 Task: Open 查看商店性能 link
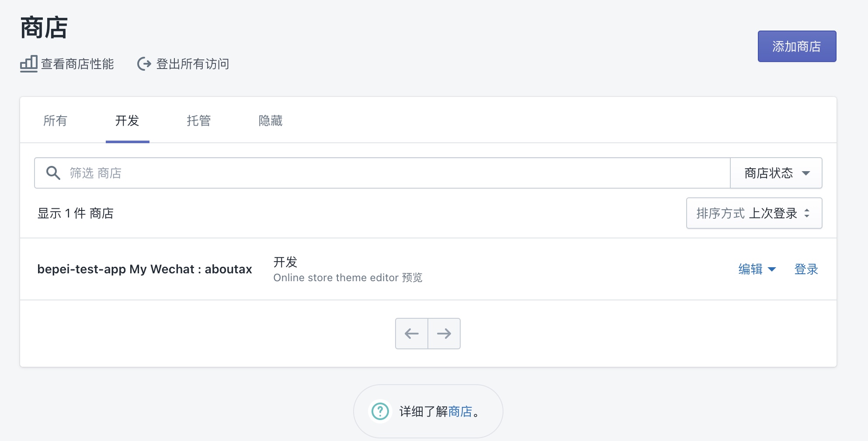point(67,64)
